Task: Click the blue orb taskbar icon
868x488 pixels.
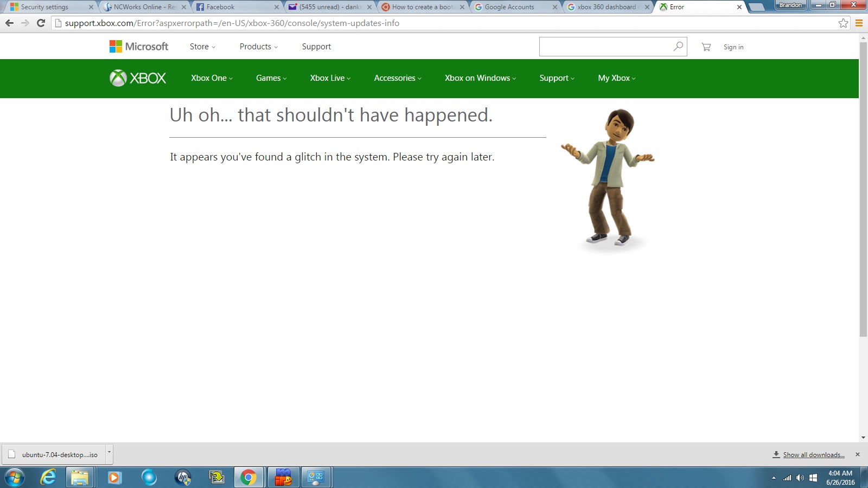Action: coord(149,478)
